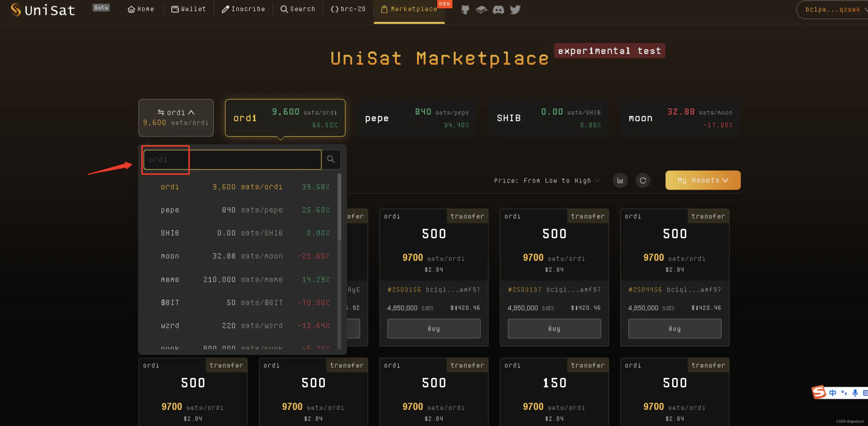The image size is (868, 426).
Task: Open the Twitter icon link
Action: (x=515, y=9)
